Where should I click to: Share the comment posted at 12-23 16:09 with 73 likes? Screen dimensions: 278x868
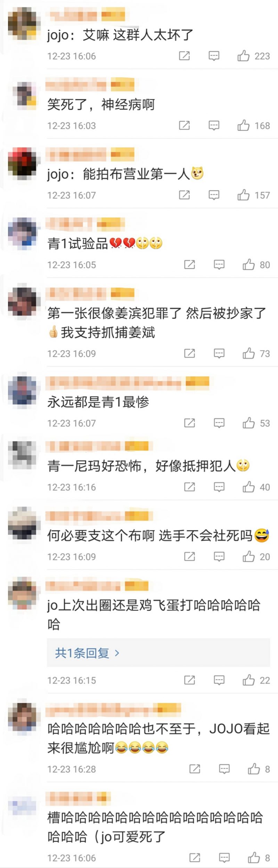click(189, 353)
